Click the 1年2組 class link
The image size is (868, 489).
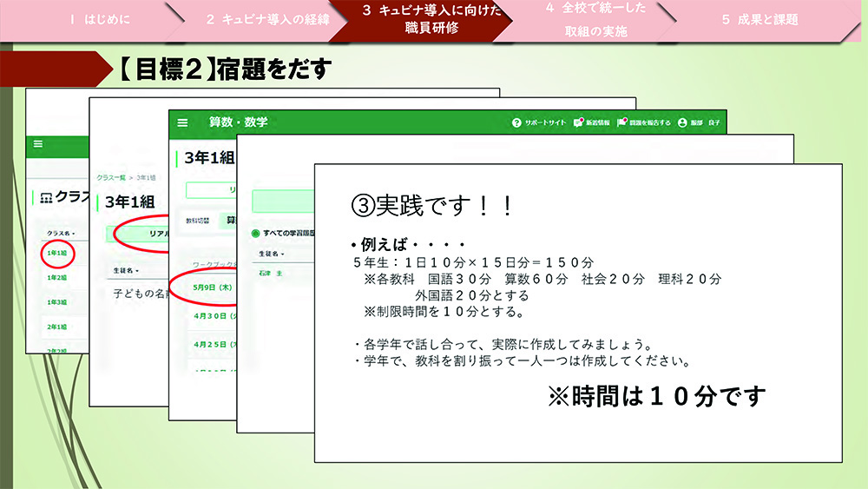coord(58,278)
